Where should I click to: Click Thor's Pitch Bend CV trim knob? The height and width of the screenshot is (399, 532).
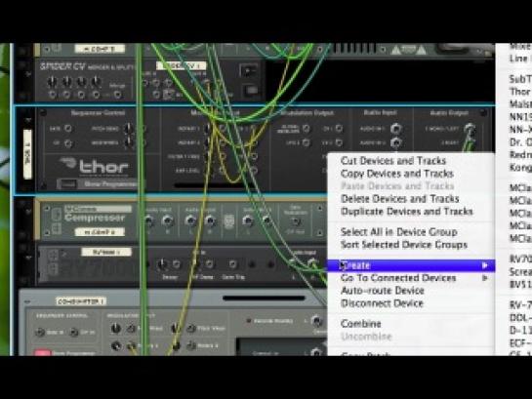[x=129, y=129]
